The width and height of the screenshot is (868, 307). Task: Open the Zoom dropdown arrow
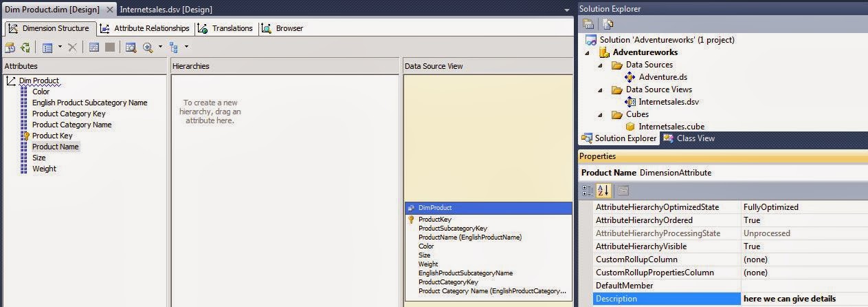tap(160, 47)
